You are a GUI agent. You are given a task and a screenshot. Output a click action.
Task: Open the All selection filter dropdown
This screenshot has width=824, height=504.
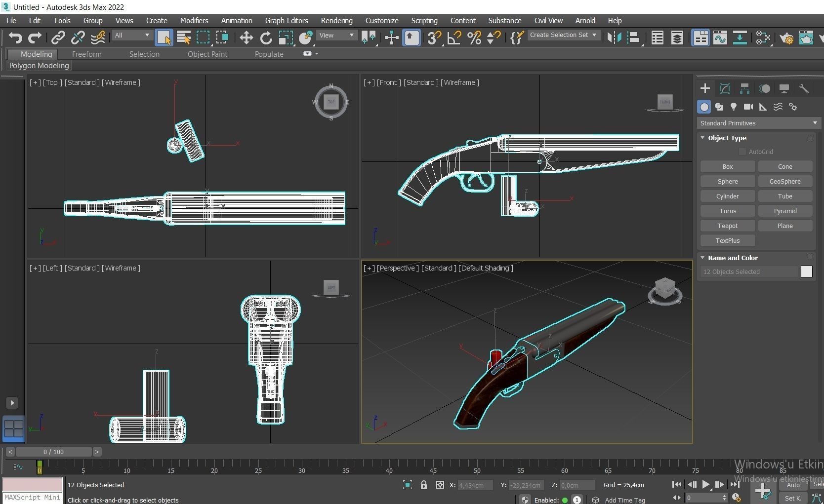[131, 35]
